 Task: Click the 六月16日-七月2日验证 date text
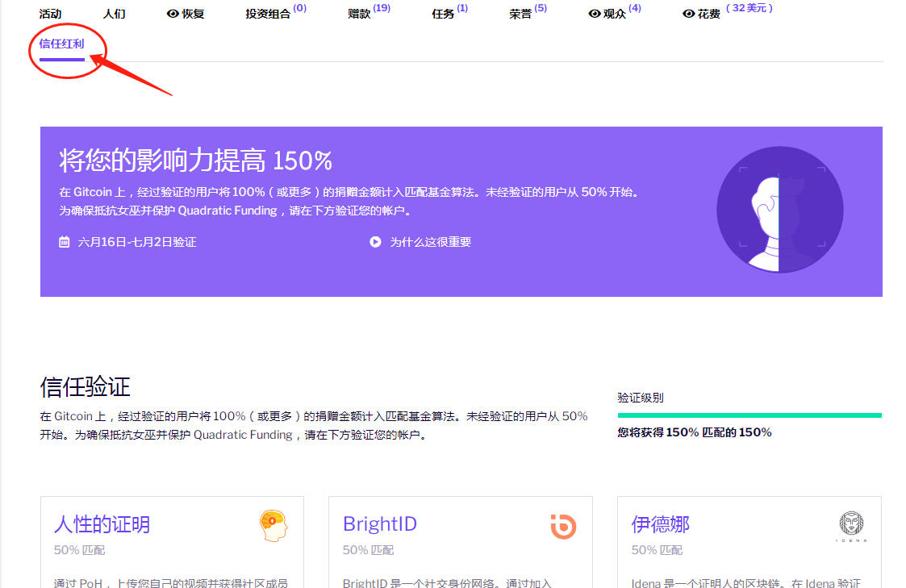point(137,242)
